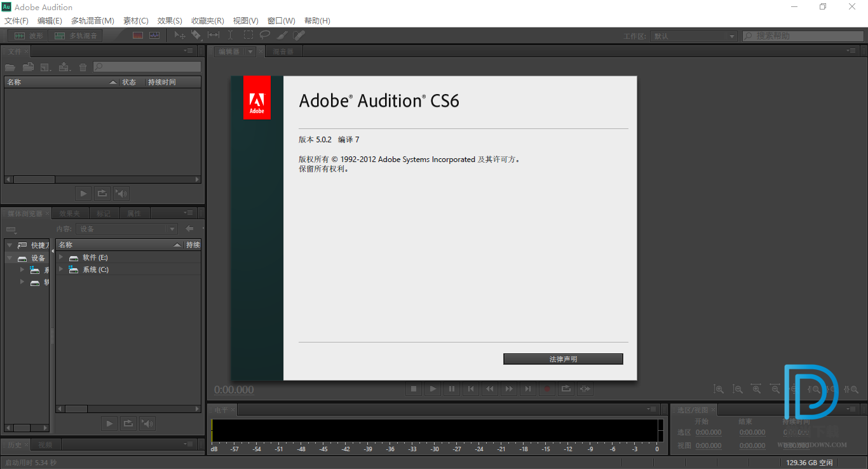The image size is (868, 469).
Task: Open the 内容 location dropdown
Action: pos(127,229)
